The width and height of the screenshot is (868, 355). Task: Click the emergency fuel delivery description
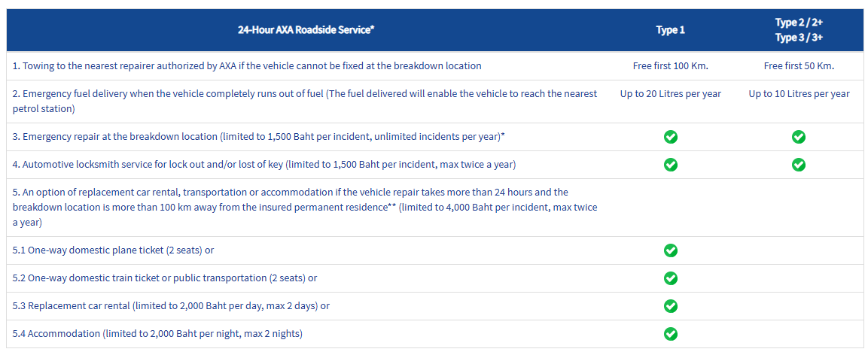pos(305,101)
